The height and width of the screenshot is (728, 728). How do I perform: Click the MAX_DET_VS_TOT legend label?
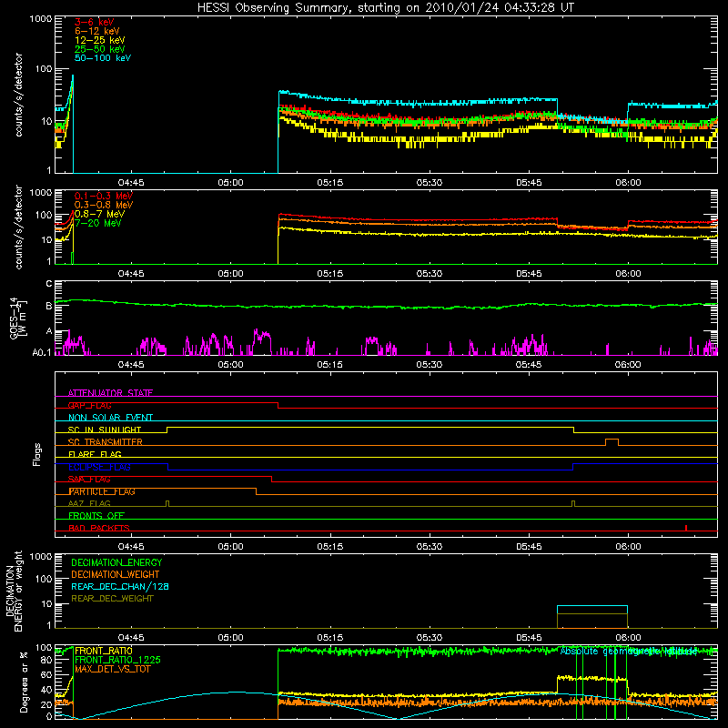tap(113, 669)
